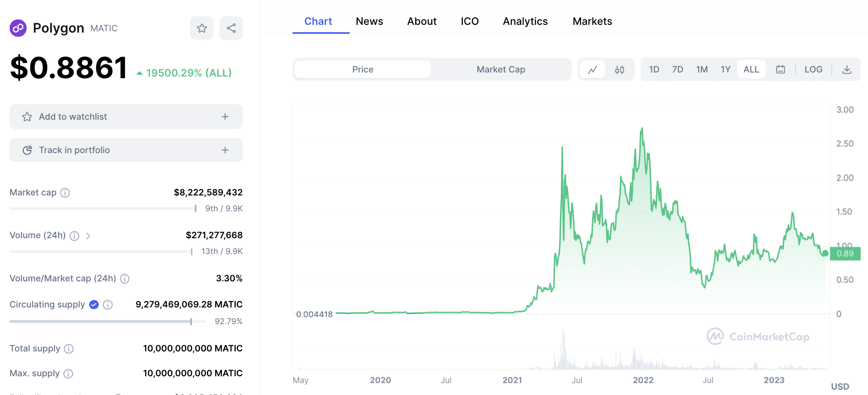The width and height of the screenshot is (868, 395).
Task: Click the Add to watchlist button
Action: [x=126, y=117]
